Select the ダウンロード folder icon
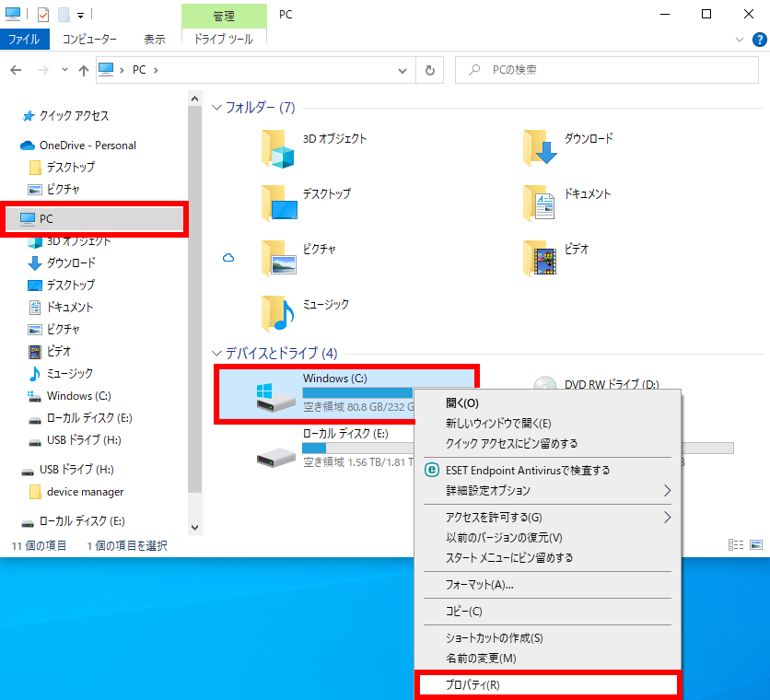This screenshot has width=770, height=700. pyautogui.click(x=540, y=147)
